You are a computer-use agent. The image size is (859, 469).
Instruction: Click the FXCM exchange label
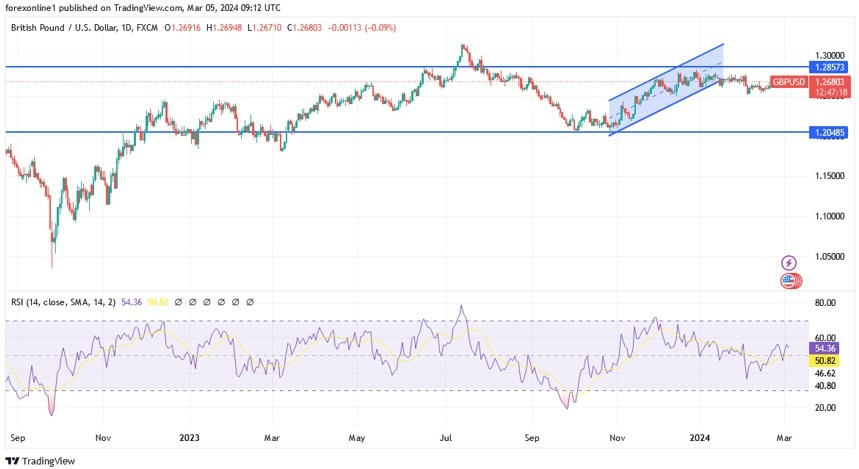tap(147, 27)
